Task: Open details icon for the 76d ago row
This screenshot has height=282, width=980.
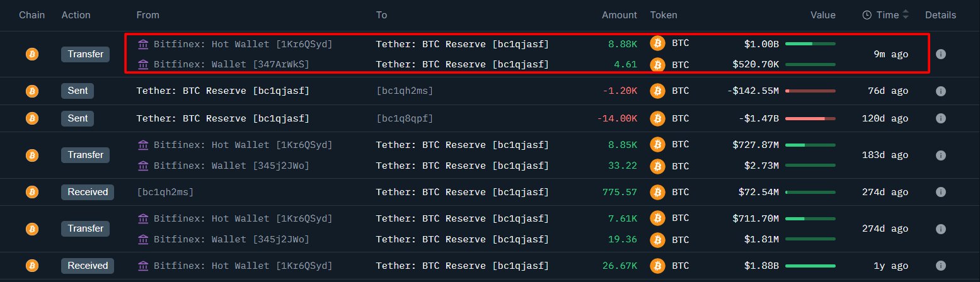Action: 940,91
